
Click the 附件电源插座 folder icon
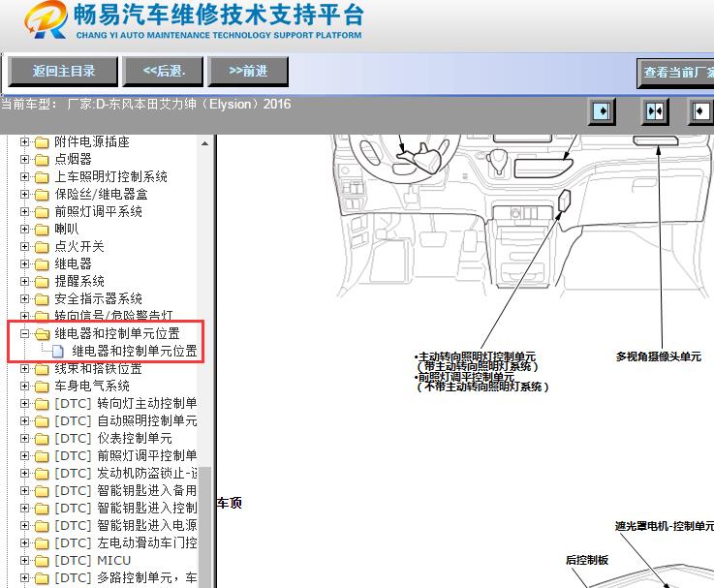point(42,142)
